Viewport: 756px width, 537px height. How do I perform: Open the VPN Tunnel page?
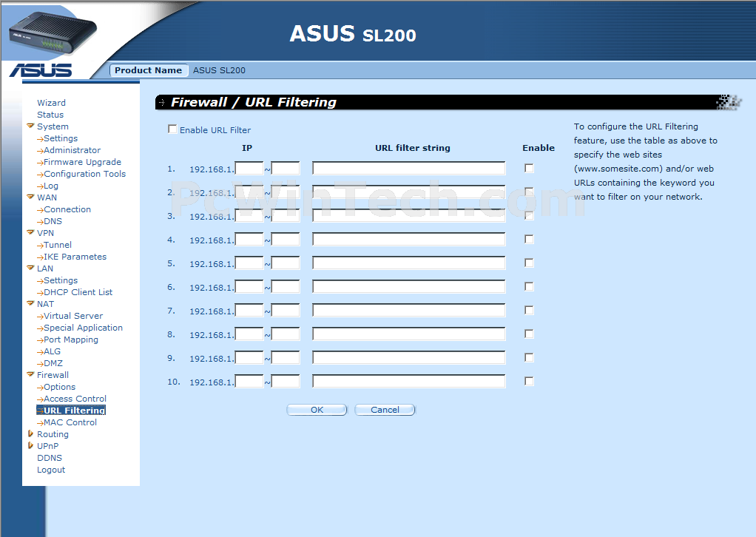pos(58,245)
